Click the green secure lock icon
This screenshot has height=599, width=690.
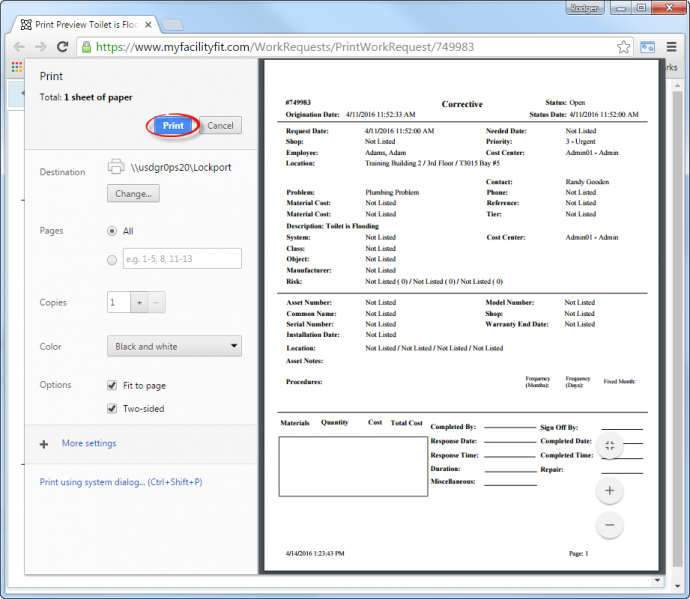click(x=87, y=47)
